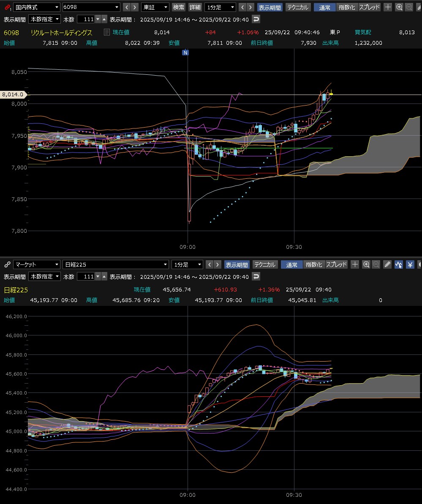
Task: Open the 東証 exchange dropdown
Action: [155, 7]
